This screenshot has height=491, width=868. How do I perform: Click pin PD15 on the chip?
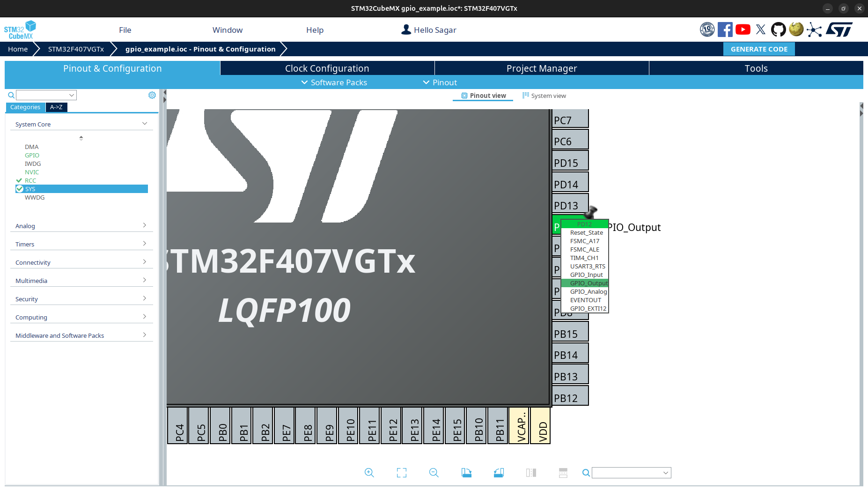[x=570, y=161]
